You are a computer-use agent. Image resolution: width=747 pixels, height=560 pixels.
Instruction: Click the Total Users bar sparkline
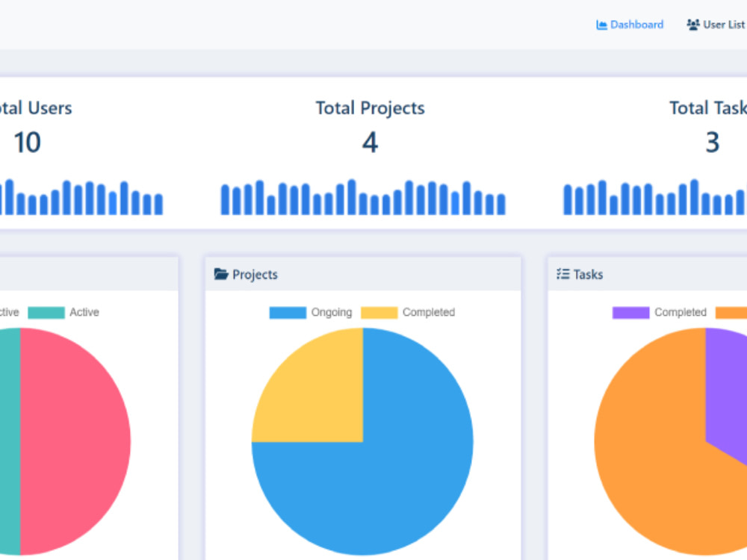(81, 197)
